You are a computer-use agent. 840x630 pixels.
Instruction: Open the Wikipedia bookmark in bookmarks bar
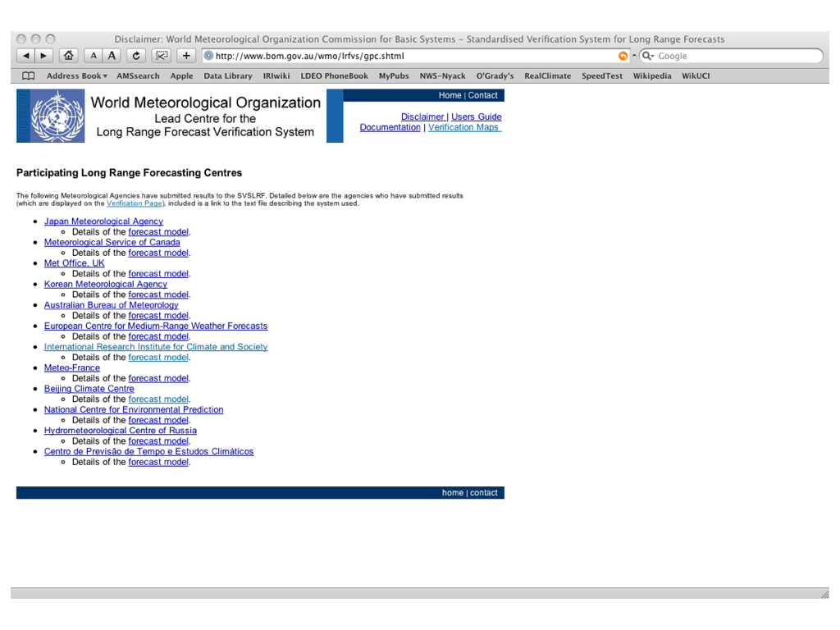651,75
